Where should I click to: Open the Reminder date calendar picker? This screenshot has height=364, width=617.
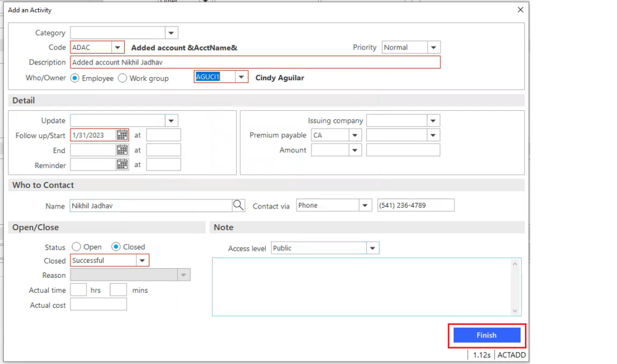(122, 165)
